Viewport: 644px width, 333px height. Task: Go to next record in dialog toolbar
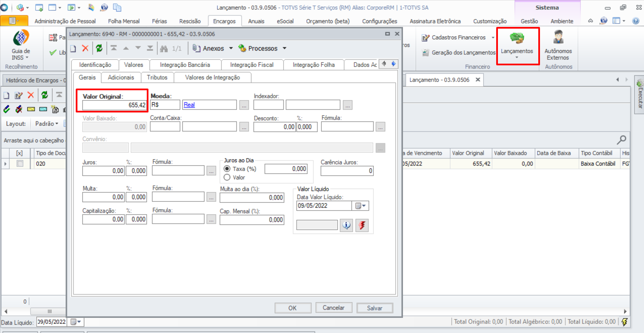click(x=138, y=48)
